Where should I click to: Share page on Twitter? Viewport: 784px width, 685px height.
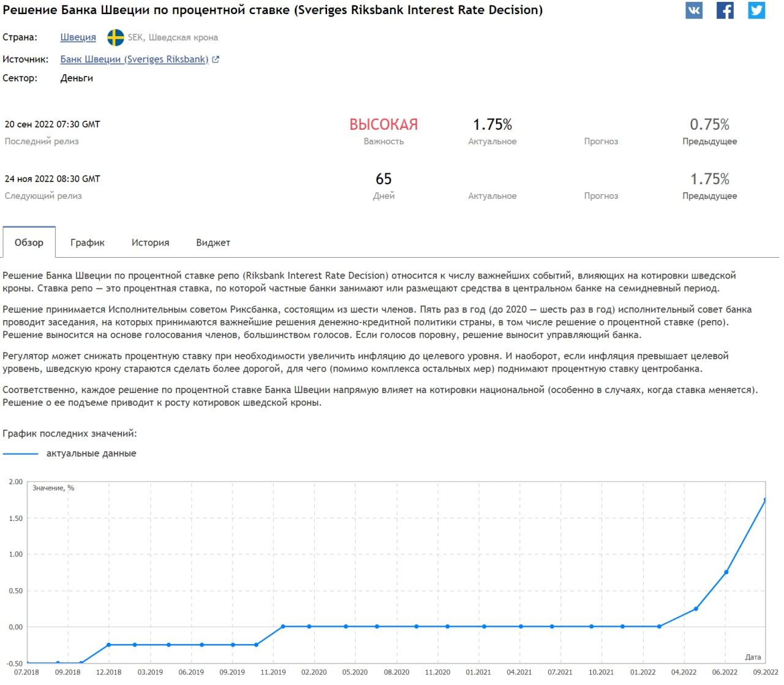756,10
